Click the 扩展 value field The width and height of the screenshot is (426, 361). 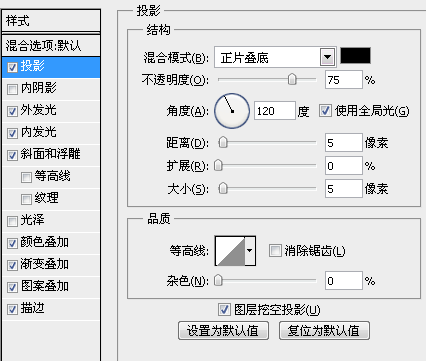[x=344, y=166]
